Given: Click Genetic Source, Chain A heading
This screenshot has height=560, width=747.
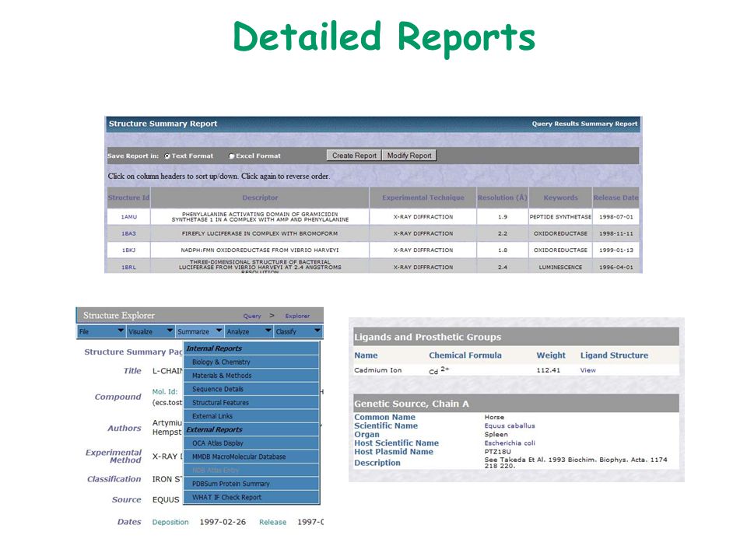Looking at the screenshot, I should click(411, 404).
